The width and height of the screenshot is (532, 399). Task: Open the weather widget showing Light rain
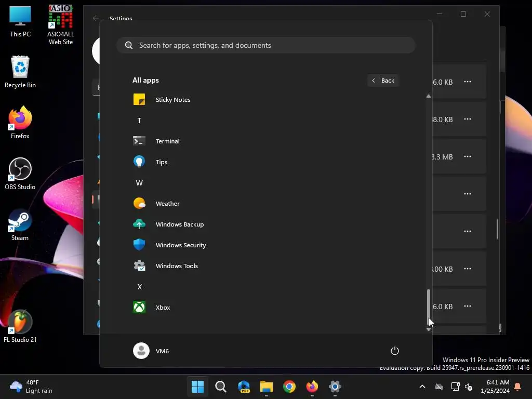(31, 387)
